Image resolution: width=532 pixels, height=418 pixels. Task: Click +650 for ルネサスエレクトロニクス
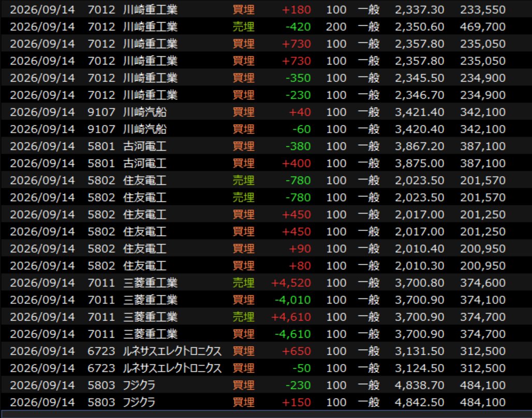point(296,351)
